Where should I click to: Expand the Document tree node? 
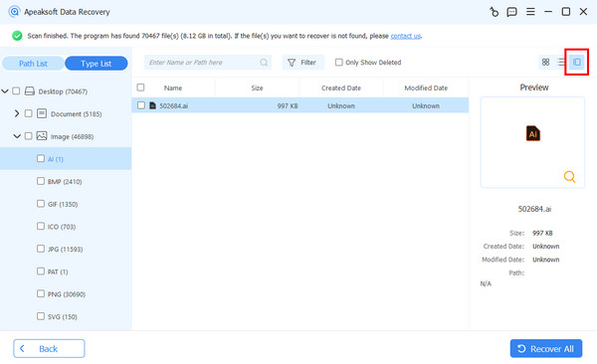coord(17,113)
